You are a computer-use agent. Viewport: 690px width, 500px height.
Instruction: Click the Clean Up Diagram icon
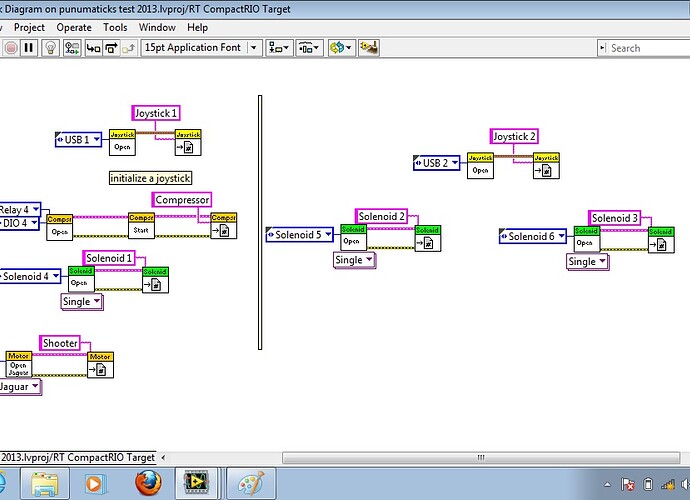coord(369,48)
